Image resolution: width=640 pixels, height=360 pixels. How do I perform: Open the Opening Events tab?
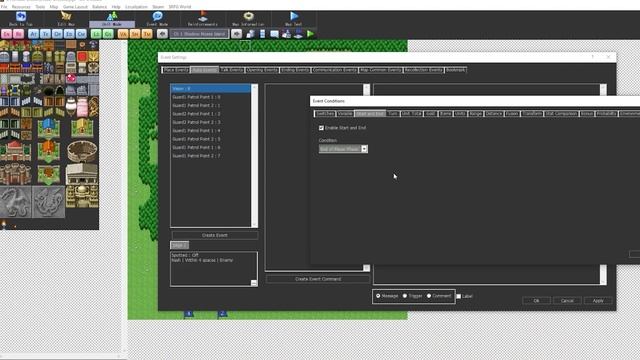[262, 70]
